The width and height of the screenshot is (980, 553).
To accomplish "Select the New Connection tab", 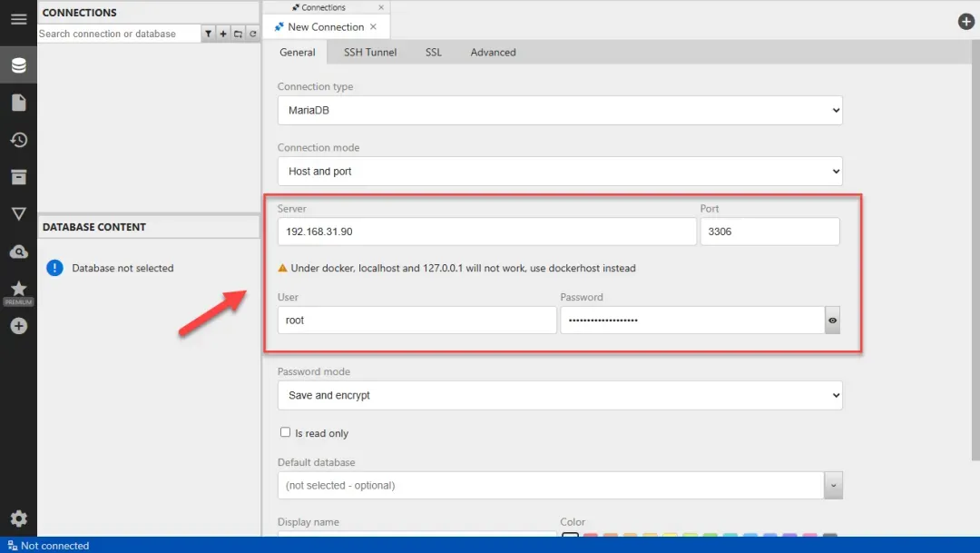I will click(x=326, y=27).
